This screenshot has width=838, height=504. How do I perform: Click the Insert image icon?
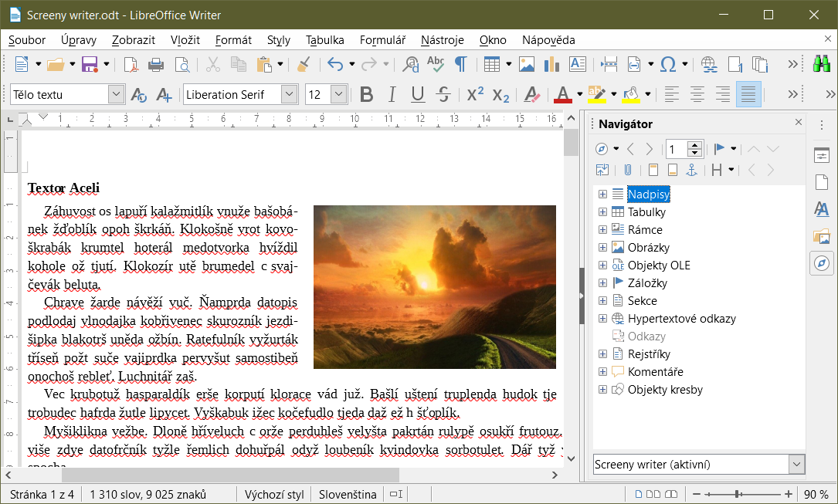[527, 64]
